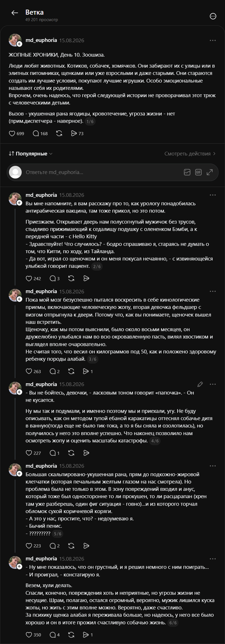Open more options for the 3/6 reply
225x644 pixels.
point(213,292)
